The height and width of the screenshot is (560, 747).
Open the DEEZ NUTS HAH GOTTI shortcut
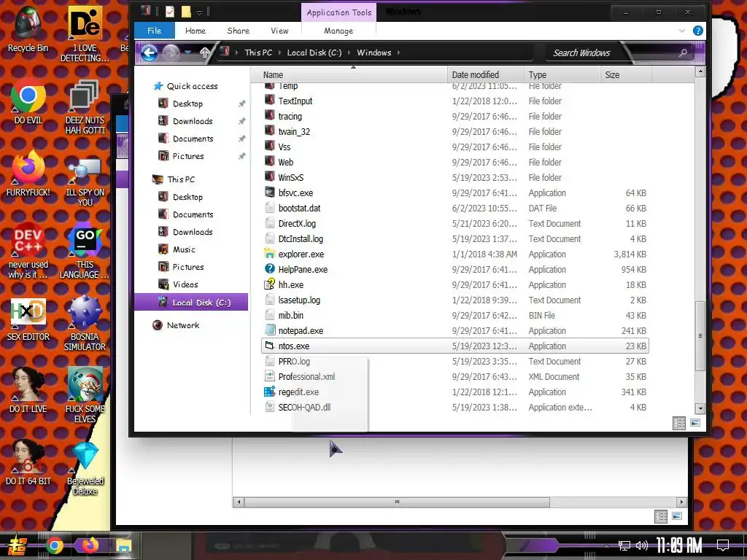(85, 107)
